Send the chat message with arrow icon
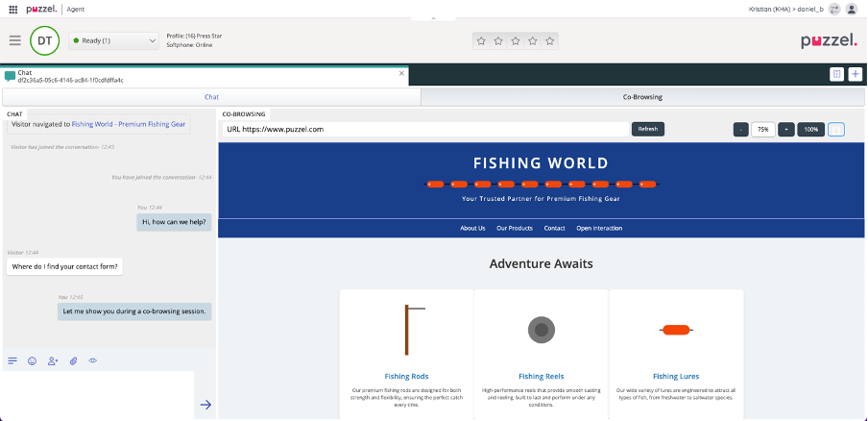Viewport: 868px width, 421px height. tap(205, 405)
